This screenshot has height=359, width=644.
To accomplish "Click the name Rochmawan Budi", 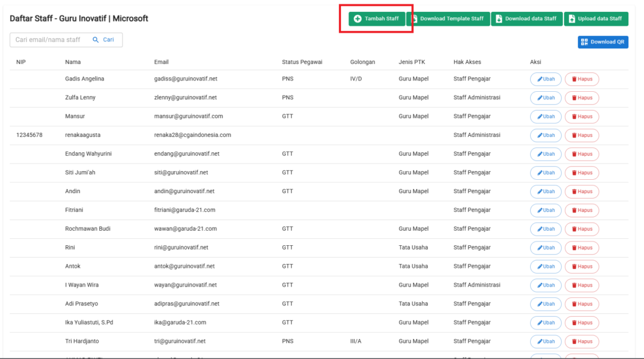I will (x=87, y=229).
